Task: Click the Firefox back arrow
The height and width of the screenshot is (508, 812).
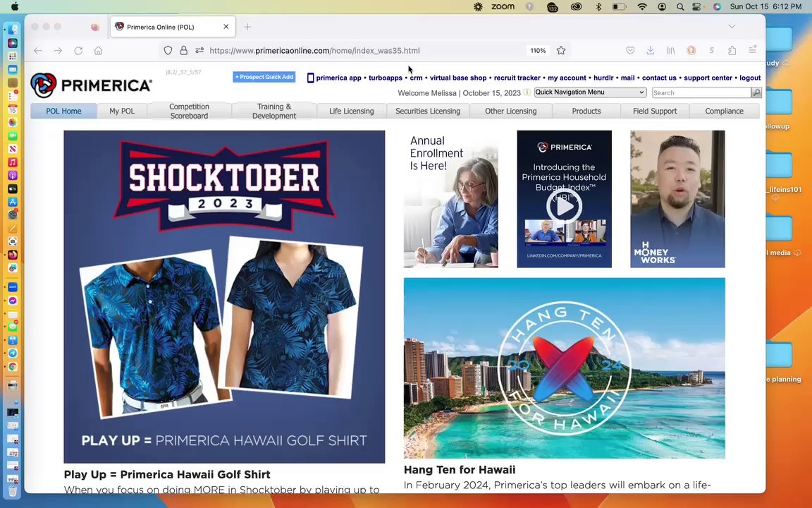Action: pos(38,50)
